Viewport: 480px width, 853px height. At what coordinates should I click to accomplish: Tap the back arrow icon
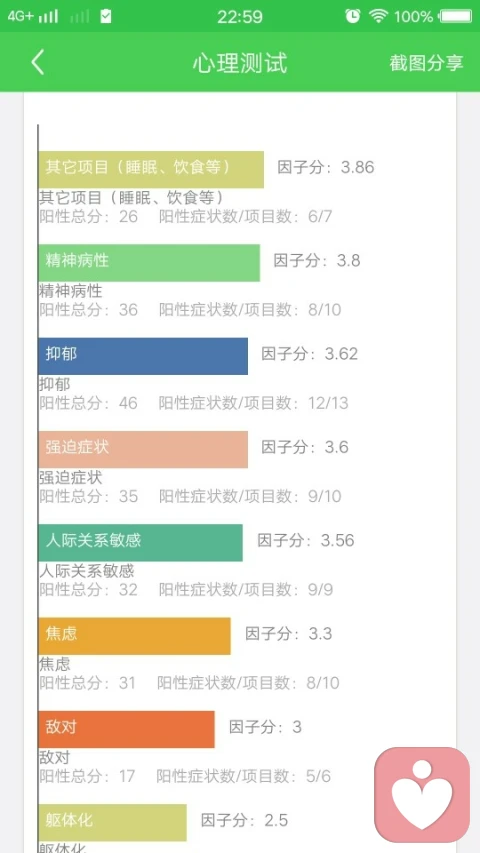37,63
